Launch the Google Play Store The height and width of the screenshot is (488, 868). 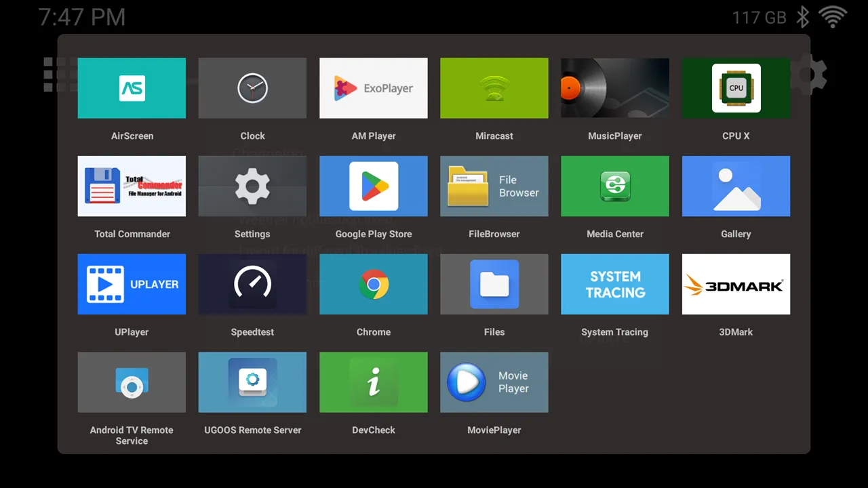pyautogui.click(x=373, y=186)
